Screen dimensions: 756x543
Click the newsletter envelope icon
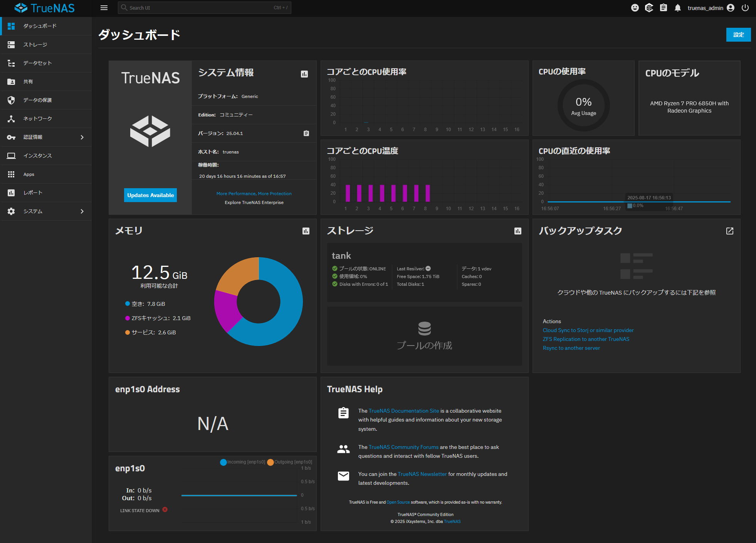click(x=343, y=476)
